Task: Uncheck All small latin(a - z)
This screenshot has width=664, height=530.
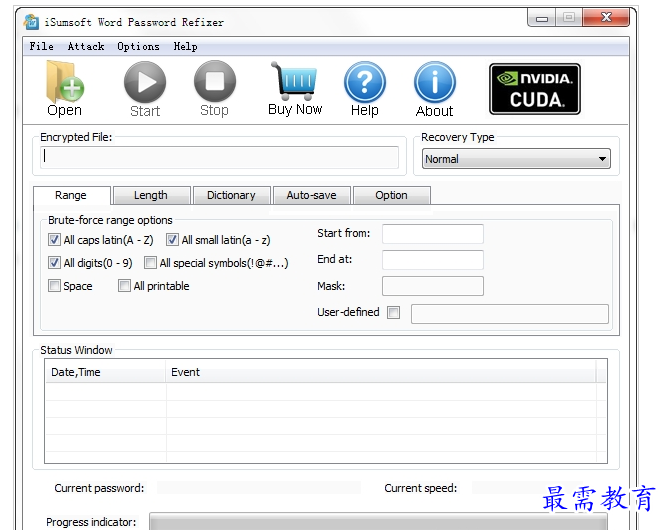Action: (x=172, y=240)
